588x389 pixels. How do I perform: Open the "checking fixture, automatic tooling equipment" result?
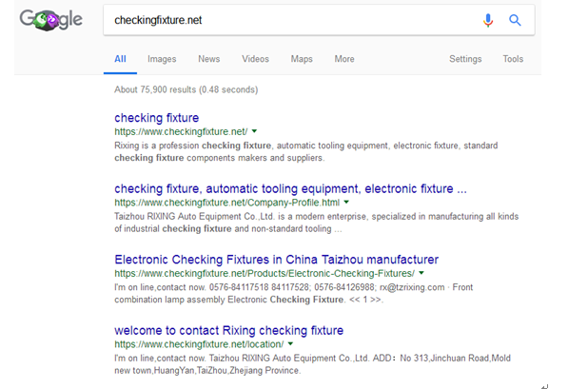coord(290,188)
